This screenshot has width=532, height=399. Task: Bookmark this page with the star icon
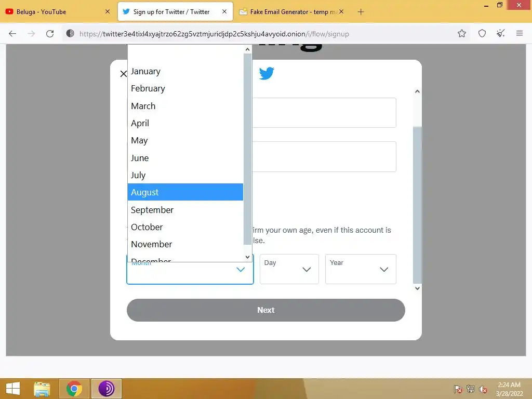coord(461,33)
